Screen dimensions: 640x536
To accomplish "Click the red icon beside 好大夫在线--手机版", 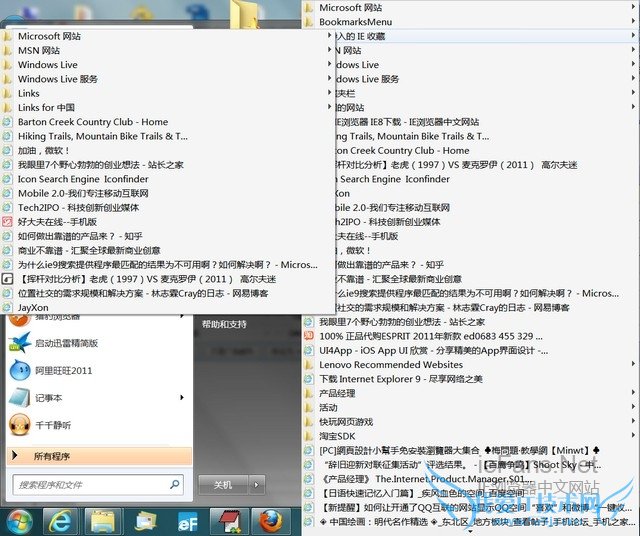I will pyautogui.click(x=7, y=222).
